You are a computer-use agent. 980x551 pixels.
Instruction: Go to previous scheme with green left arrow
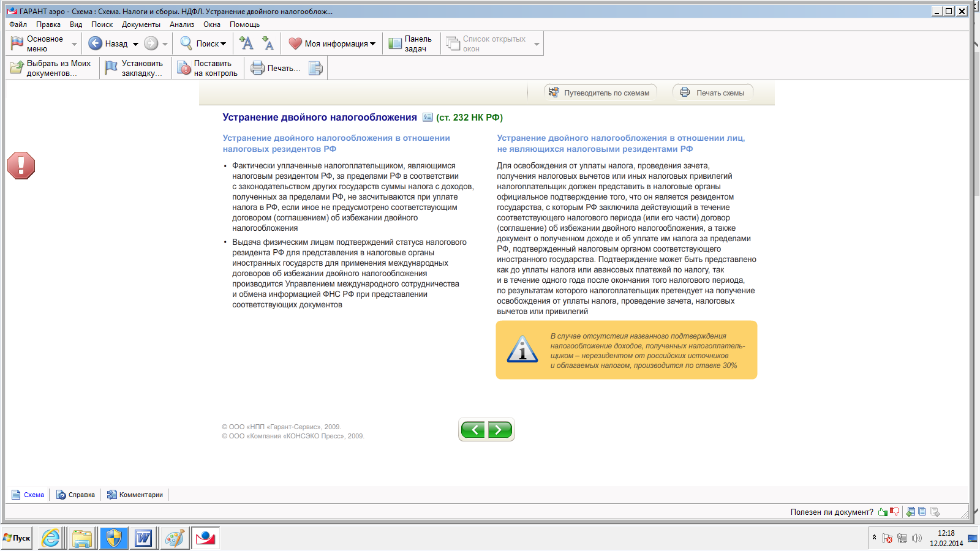click(473, 430)
